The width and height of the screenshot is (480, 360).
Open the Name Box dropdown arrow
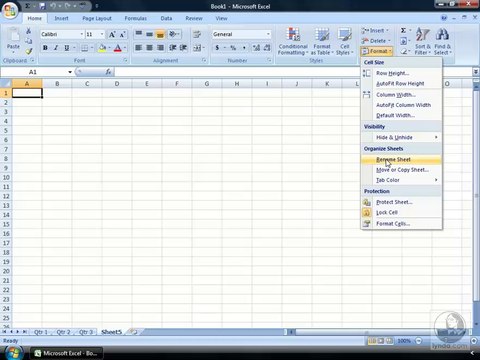(x=70, y=72)
